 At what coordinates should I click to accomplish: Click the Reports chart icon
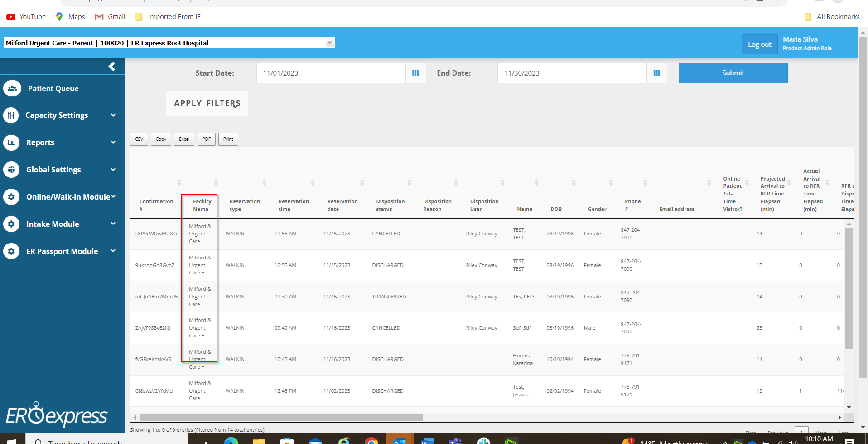point(11,142)
